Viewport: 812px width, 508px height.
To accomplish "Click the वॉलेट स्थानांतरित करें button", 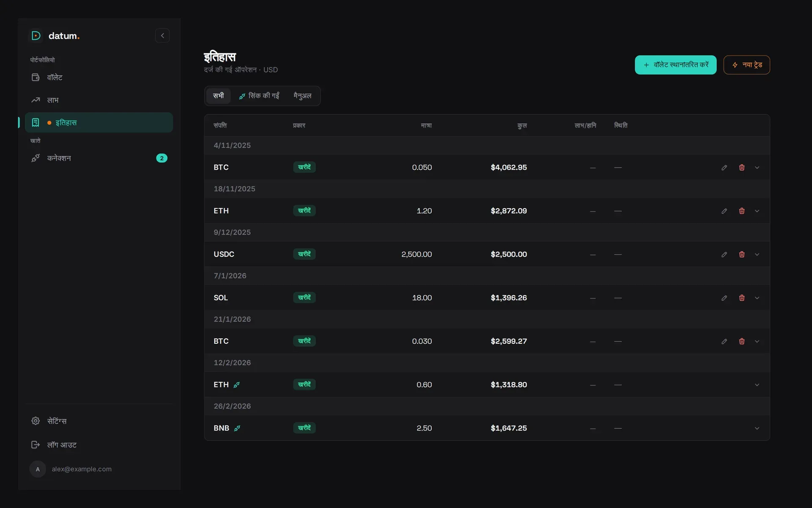I will click(x=675, y=65).
